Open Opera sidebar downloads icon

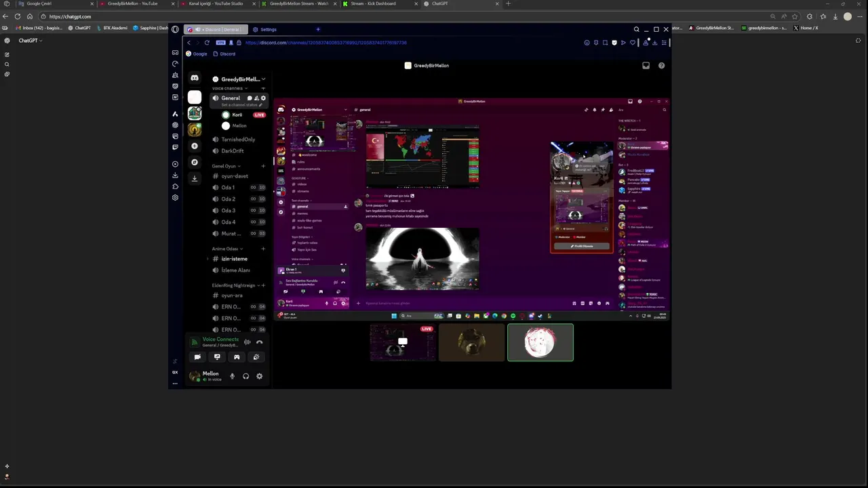click(175, 176)
